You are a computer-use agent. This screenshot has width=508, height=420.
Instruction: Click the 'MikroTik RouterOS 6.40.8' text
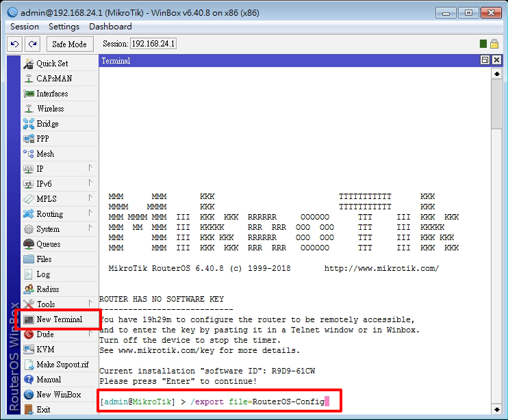pos(166,268)
